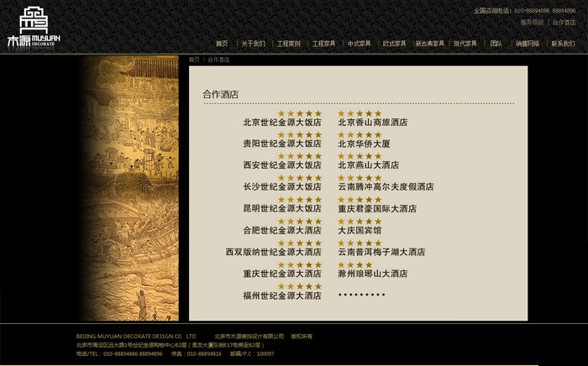Image resolution: width=588 pixels, height=366 pixels.
Task: Click BEIJING MUYUAN DECORATE DESIGN footer text
Action: [136, 337]
